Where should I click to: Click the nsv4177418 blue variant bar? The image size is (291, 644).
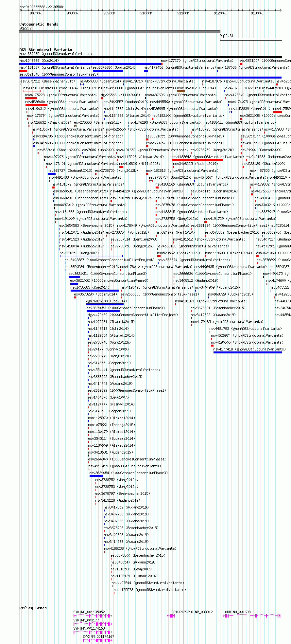click(x=248, y=352)
